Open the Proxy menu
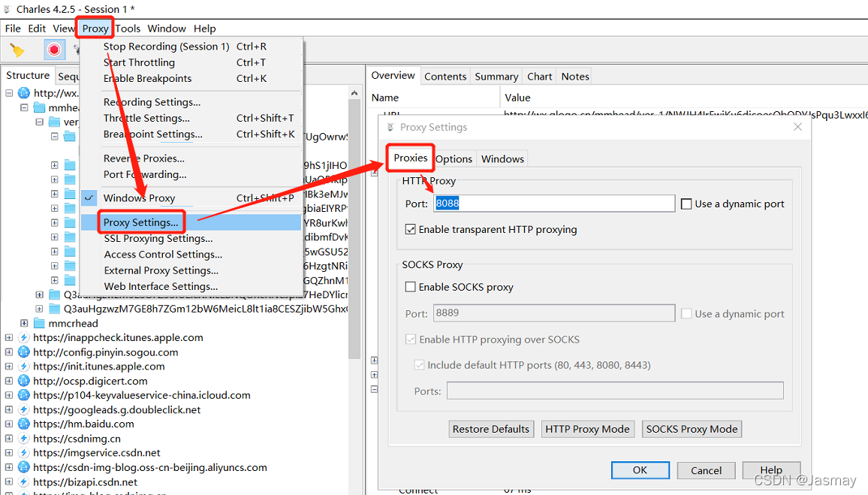The width and height of the screenshot is (868, 495). (x=95, y=29)
